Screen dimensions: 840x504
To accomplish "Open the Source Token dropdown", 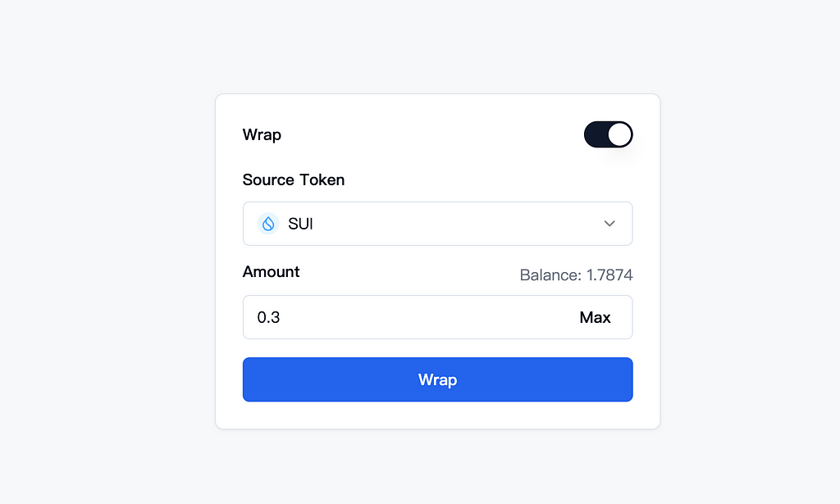I will click(x=438, y=224).
